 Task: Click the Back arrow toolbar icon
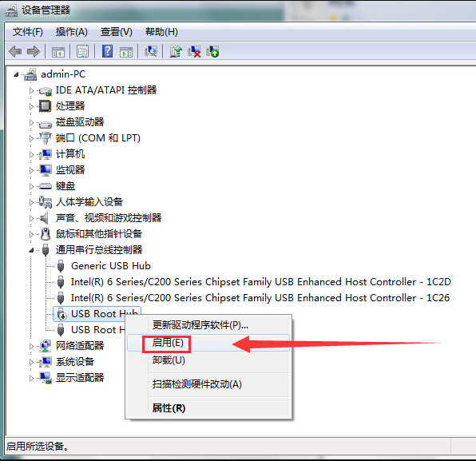tap(15, 51)
